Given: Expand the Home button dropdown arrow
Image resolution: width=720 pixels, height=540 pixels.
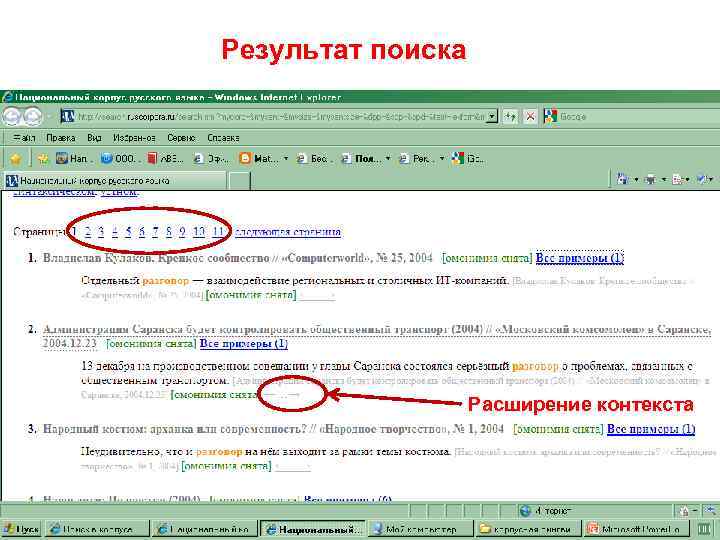Looking at the screenshot, I should [x=636, y=180].
